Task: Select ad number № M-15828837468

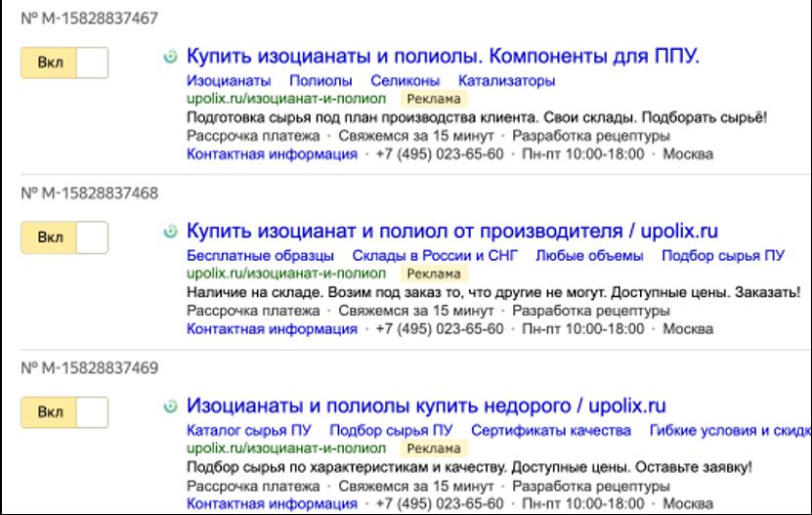Action: (90, 193)
